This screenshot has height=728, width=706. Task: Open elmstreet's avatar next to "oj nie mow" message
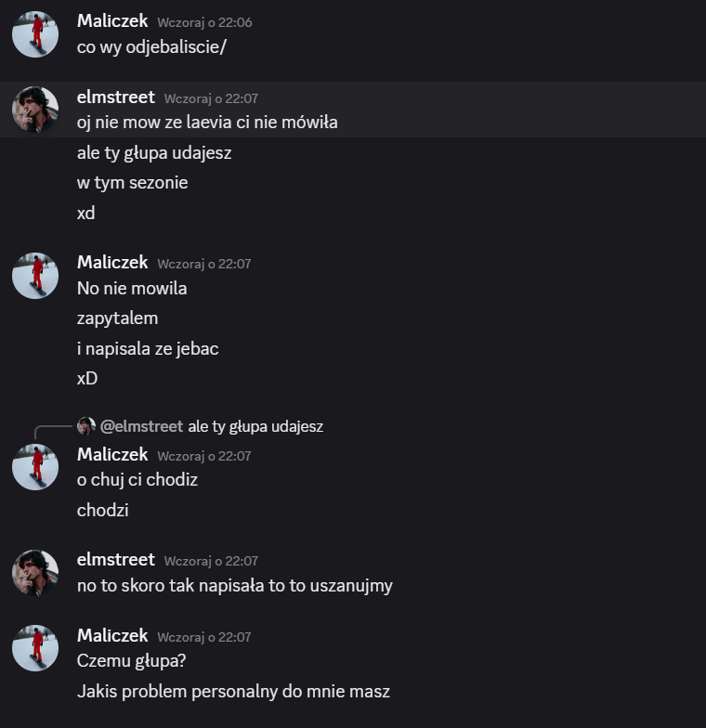[x=35, y=110]
